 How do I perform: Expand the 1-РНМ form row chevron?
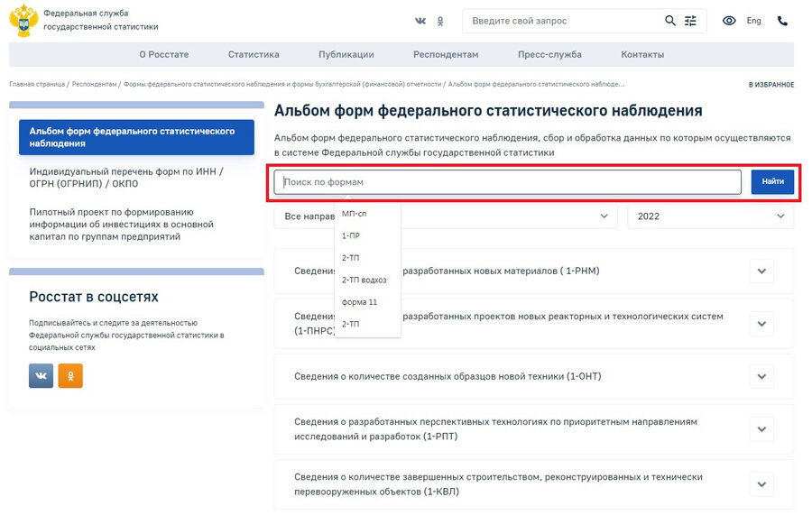(x=761, y=271)
